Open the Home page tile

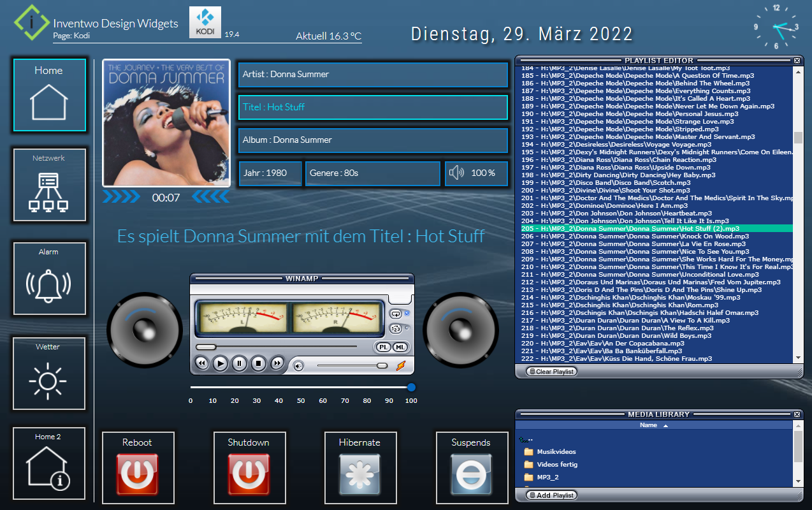[49, 95]
